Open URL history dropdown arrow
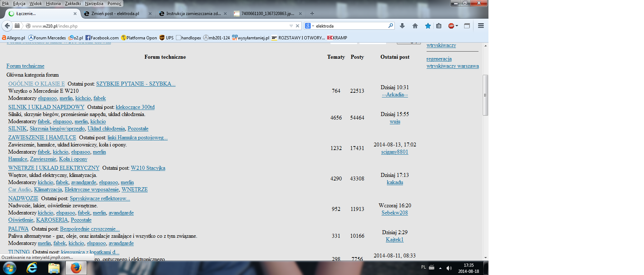Viewport: 644px width, 275px height. (x=291, y=26)
